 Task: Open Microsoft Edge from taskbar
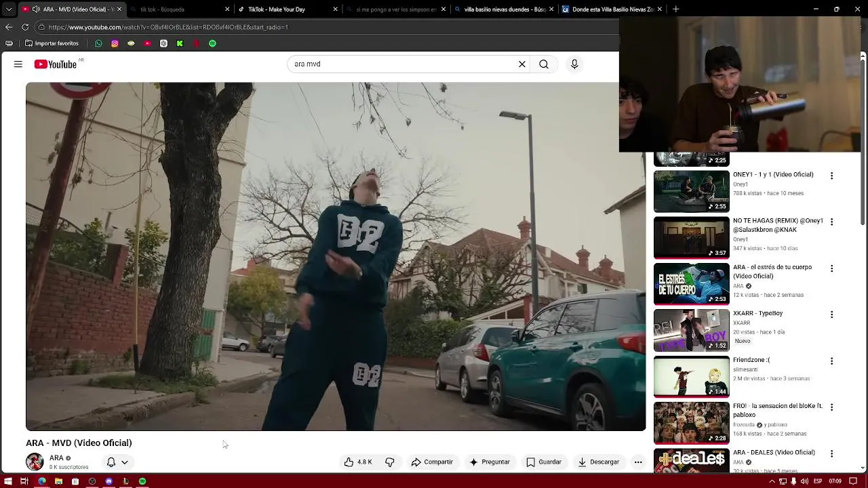tap(42, 481)
